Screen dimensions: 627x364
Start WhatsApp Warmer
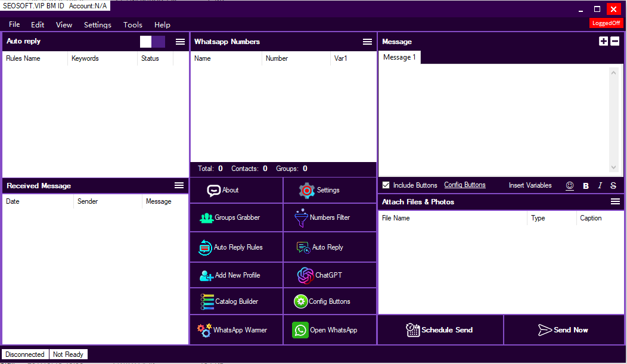(x=237, y=330)
